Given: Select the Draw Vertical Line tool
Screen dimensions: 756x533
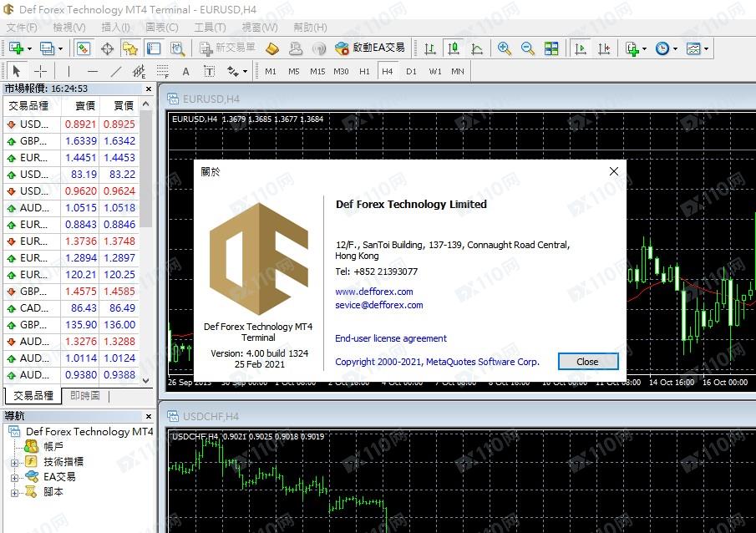Looking at the screenshot, I should [x=69, y=71].
